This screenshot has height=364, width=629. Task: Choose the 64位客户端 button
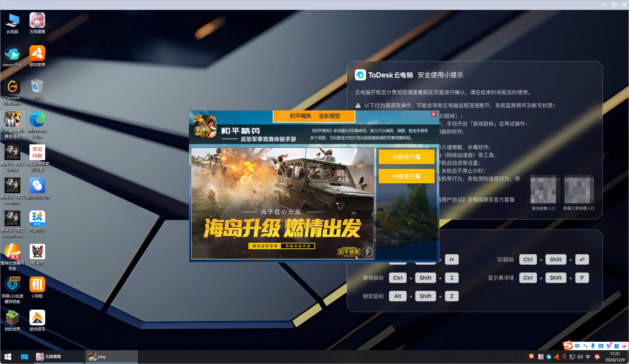[x=406, y=176]
